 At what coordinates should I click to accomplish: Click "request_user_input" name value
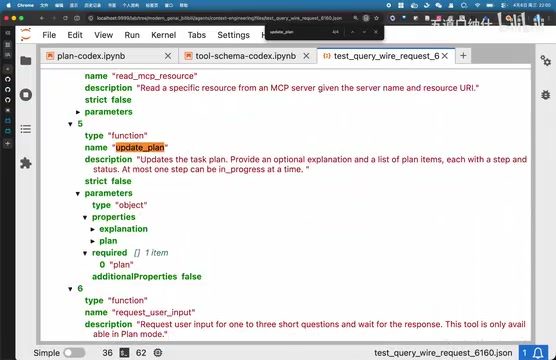[154, 312]
